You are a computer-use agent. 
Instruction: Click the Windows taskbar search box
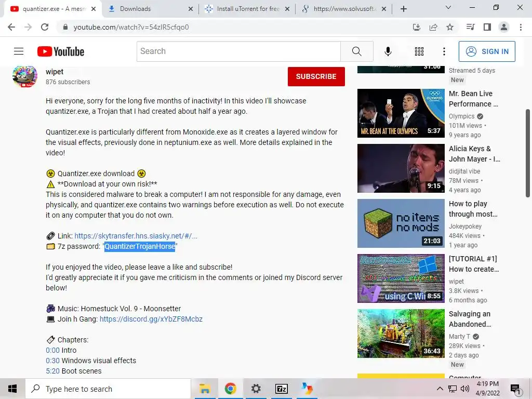pos(108,389)
